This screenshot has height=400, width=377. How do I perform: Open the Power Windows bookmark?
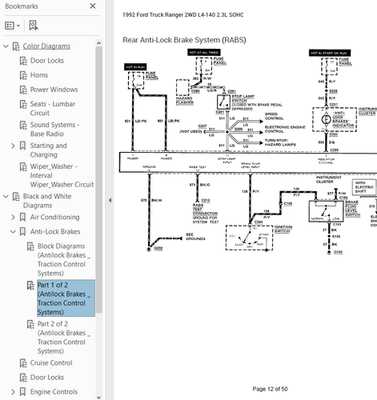54,90
